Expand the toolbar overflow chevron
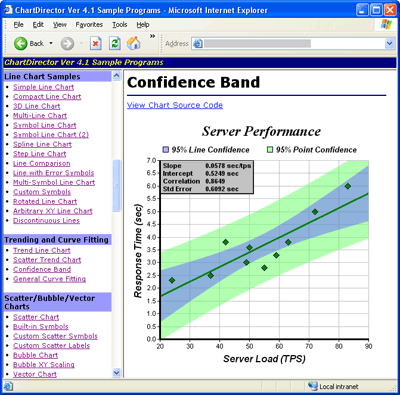 (x=152, y=36)
